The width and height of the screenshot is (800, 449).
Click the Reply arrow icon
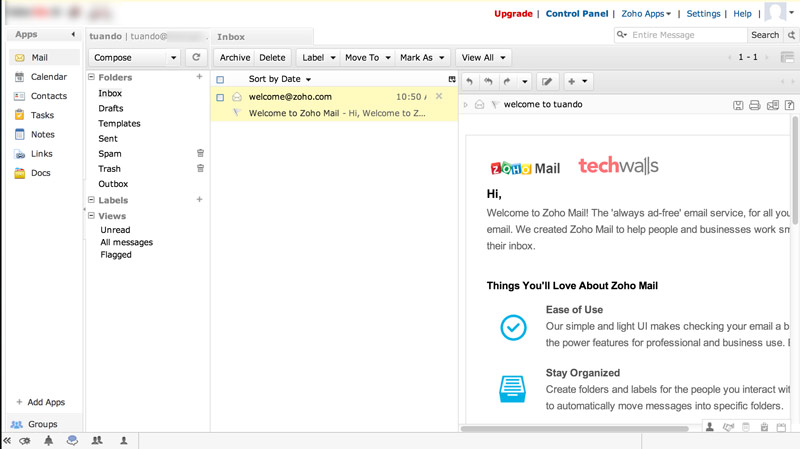click(469, 81)
